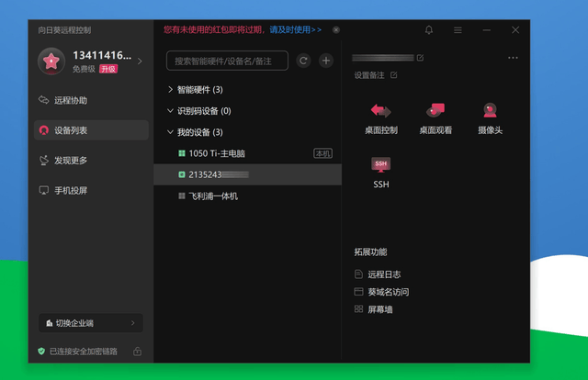Click the lock icon in status bar
The width and height of the screenshot is (588, 380).
137,352
